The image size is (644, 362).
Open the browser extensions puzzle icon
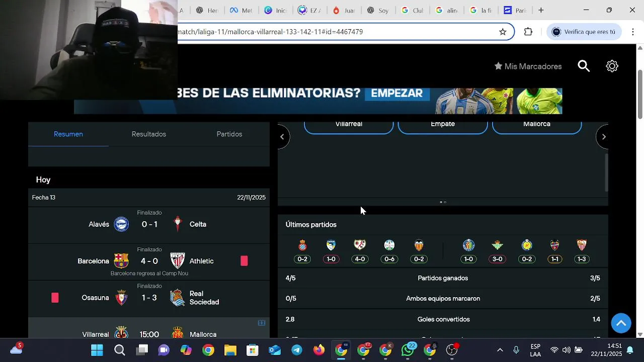coord(528,32)
